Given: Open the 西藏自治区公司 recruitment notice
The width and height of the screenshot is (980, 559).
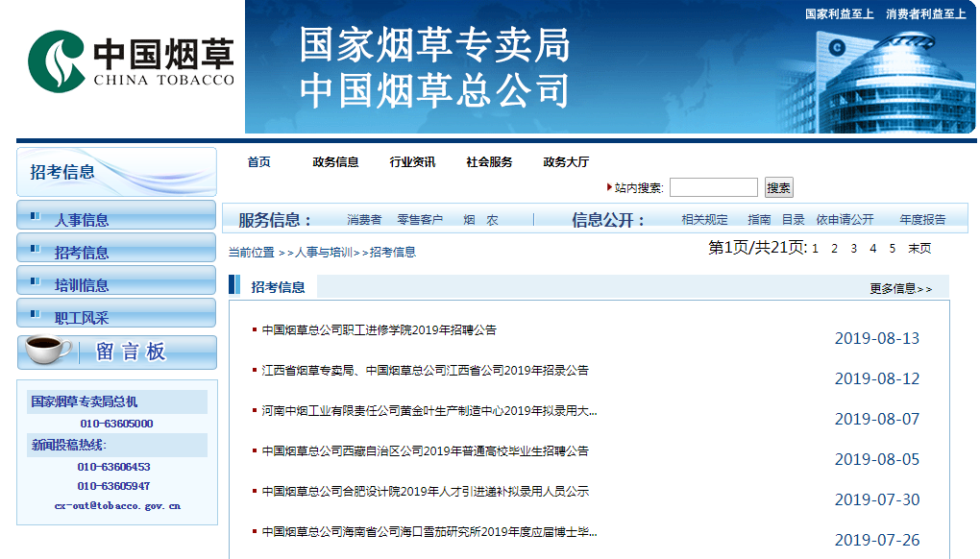Looking at the screenshot, I should coord(425,451).
